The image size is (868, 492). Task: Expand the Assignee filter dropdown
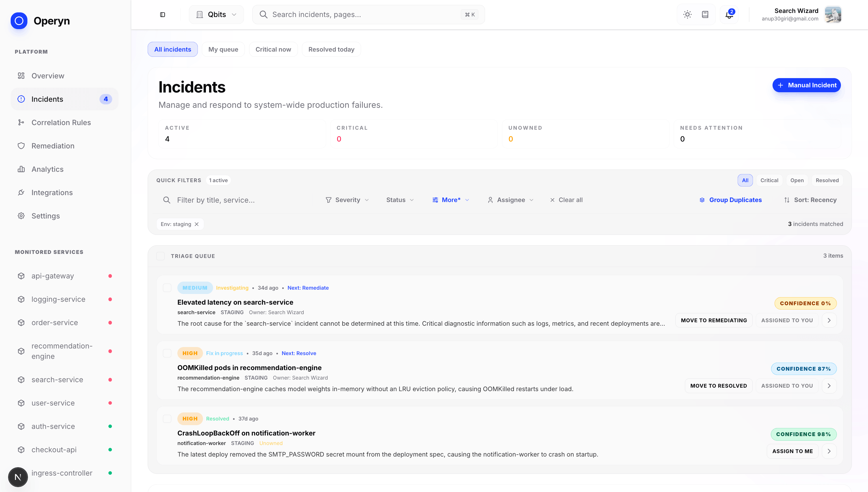point(511,200)
